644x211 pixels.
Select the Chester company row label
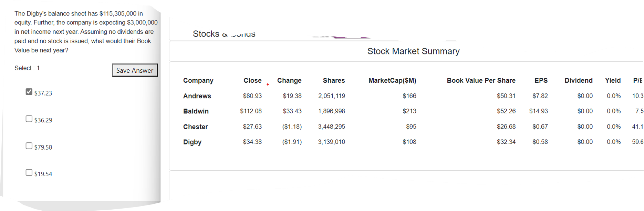[x=195, y=127]
